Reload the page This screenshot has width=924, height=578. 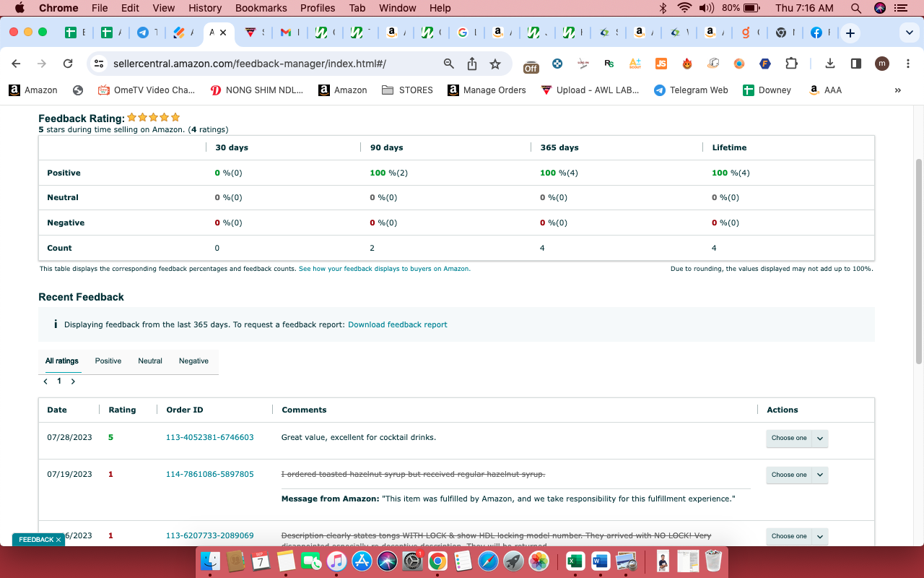point(68,64)
